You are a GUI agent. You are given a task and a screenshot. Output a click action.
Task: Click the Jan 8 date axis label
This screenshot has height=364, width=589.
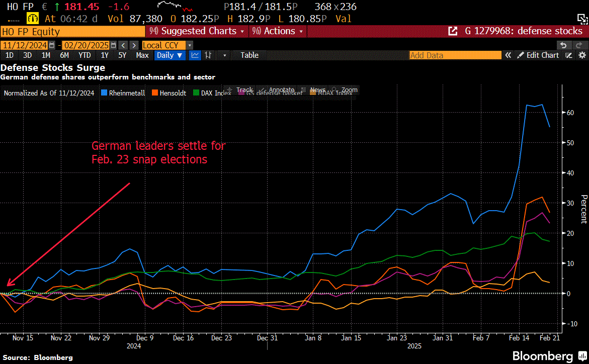coord(313,338)
